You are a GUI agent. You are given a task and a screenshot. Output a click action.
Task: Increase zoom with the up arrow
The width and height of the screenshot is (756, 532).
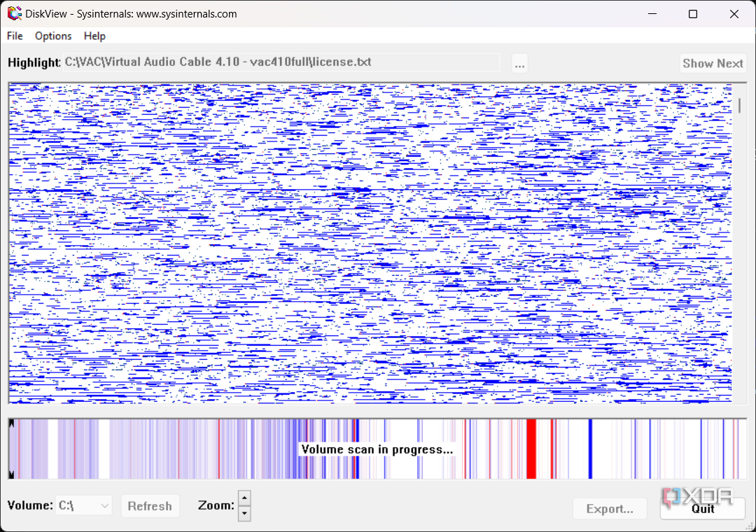[244, 498]
